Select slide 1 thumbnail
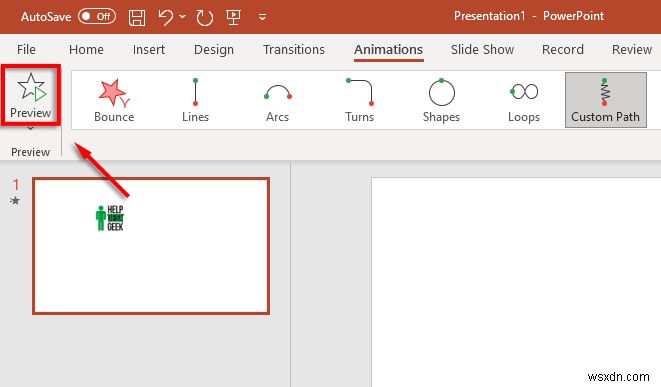This screenshot has height=387, width=661. tap(151, 246)
